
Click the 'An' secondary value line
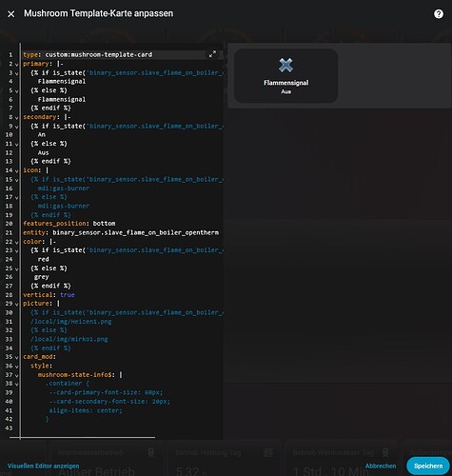point(42,134)
